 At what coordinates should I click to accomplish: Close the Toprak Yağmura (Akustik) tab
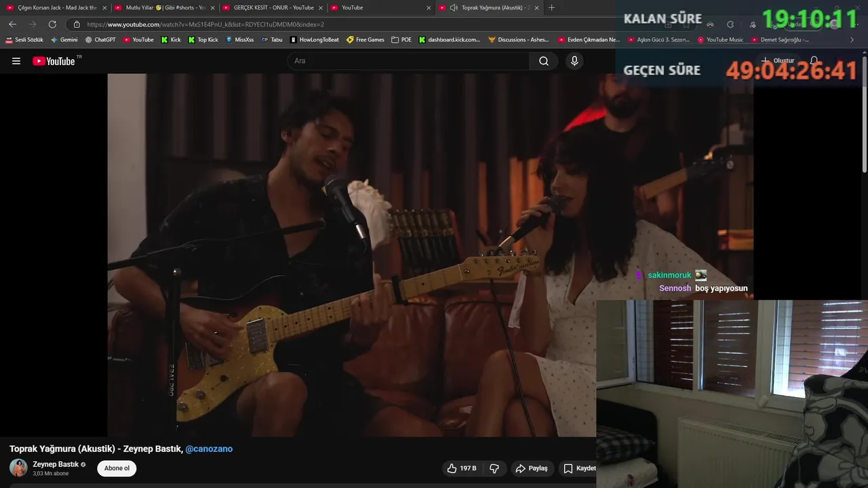[537, 7]
